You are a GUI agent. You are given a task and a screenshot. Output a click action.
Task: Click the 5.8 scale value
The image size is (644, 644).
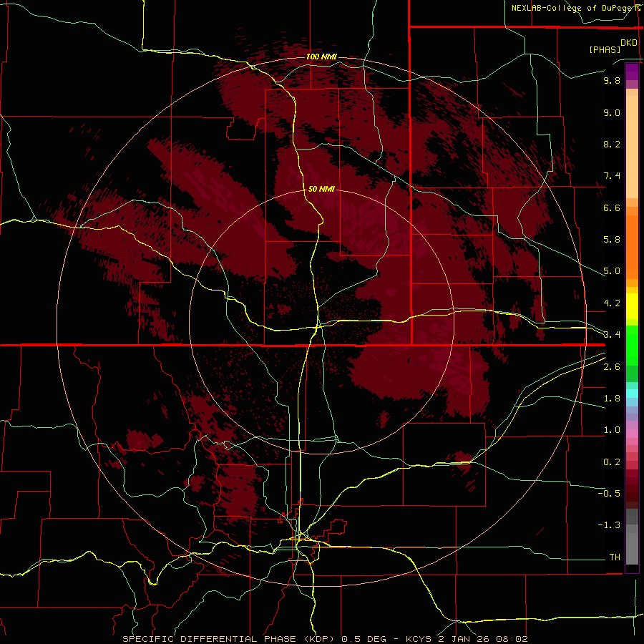tap(612, 240)
